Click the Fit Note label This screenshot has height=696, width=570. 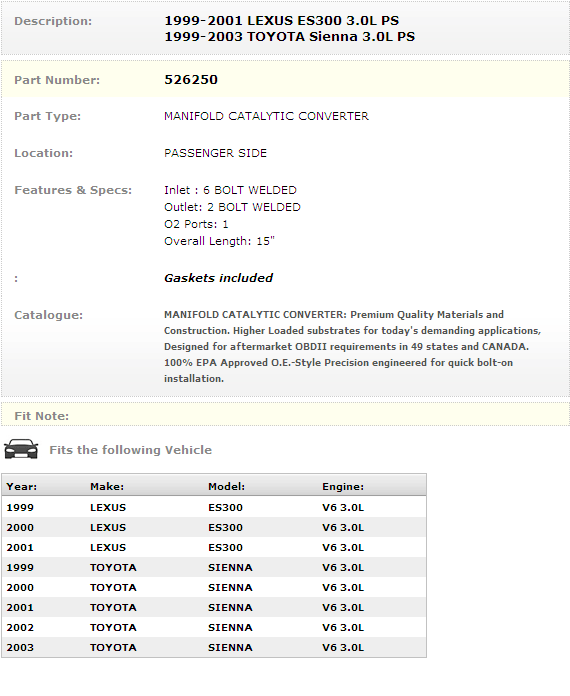click(x=41, y=416)
